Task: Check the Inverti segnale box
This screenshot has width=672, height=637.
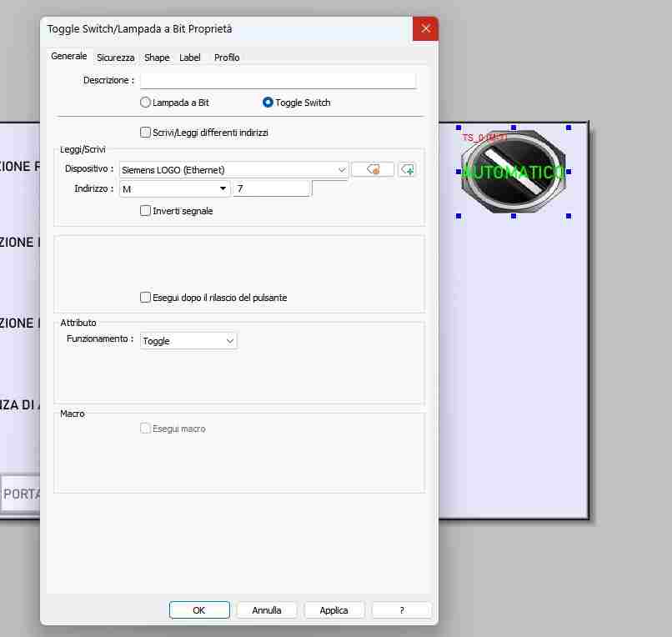Action: [146, 211]
